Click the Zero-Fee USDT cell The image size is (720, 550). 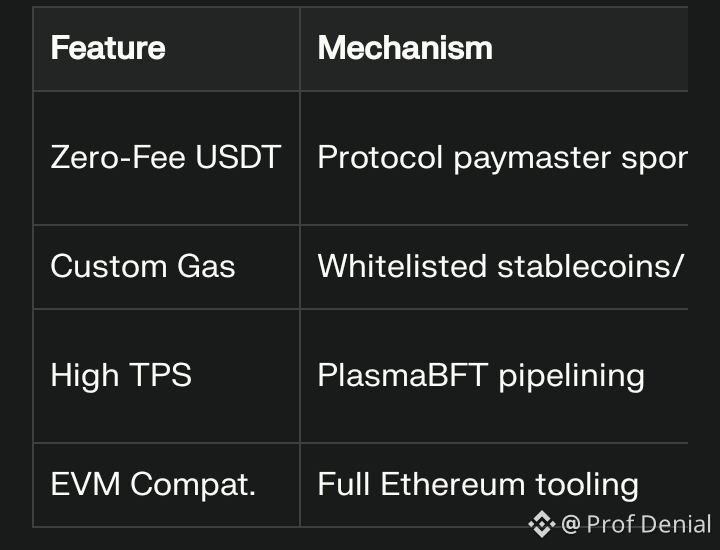click(167, 158)
